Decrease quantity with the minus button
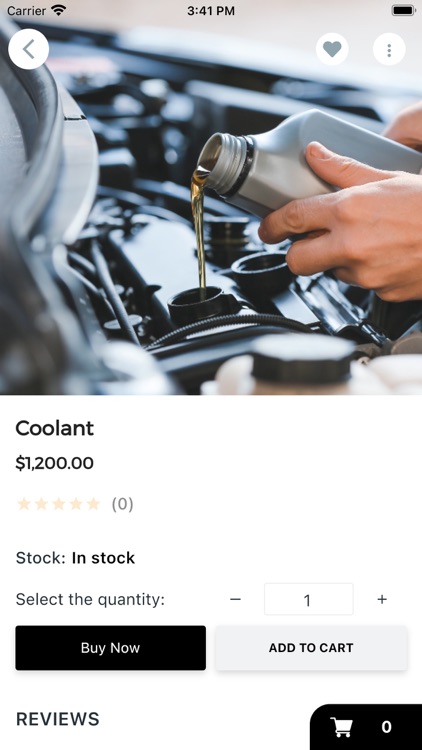 click(235, 599)
